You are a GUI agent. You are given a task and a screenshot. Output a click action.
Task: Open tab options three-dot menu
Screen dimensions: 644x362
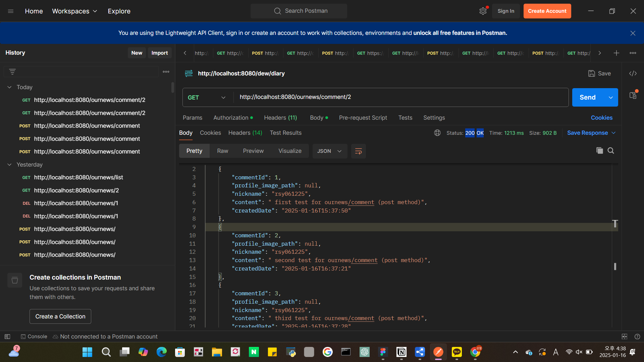tap(633, 53)
